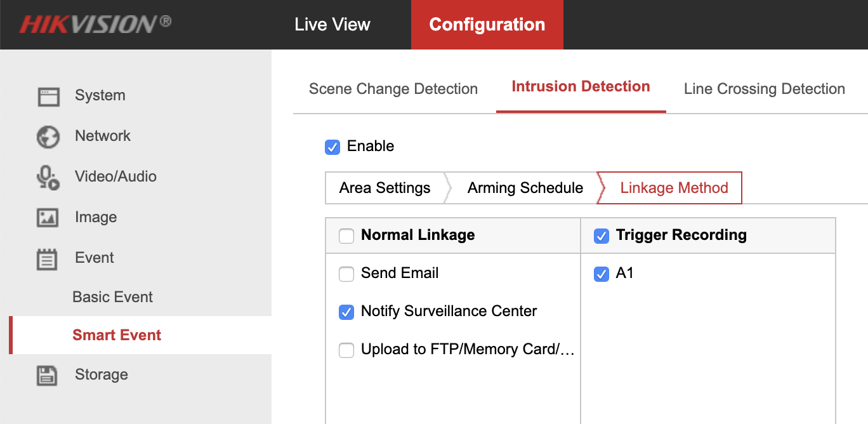Open Basic Event under Event
The width and height of the screenshot is (868, 424).
point(113,297)
